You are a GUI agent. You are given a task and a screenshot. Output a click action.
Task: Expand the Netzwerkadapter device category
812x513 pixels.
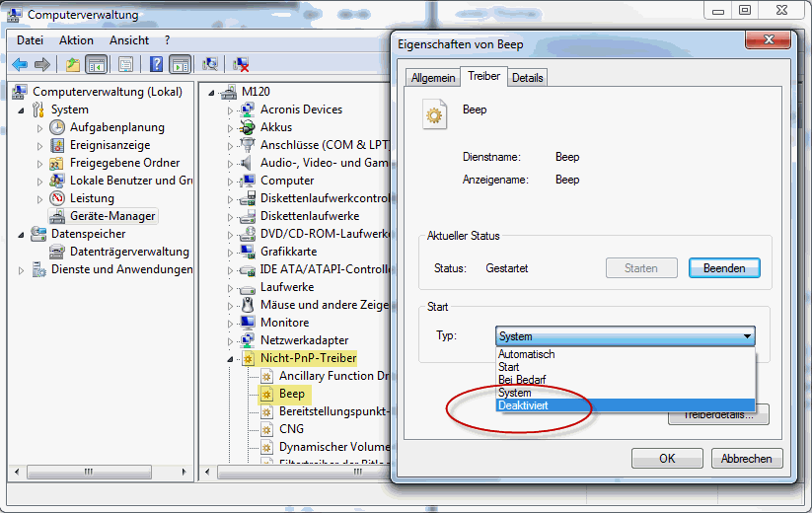231,340
